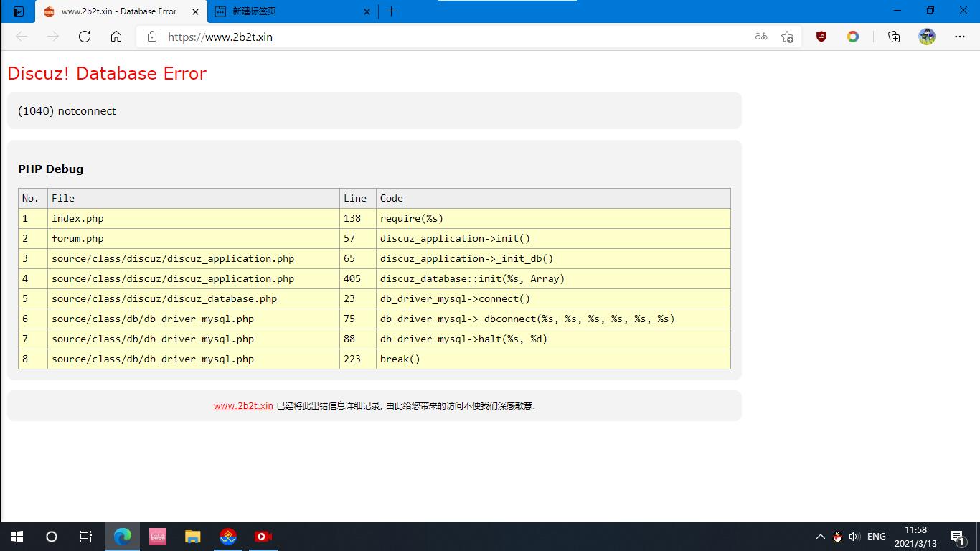This screenshot has height=551, width=980.
Task: Open the translate page icon
Action: [x=761, y=37]
